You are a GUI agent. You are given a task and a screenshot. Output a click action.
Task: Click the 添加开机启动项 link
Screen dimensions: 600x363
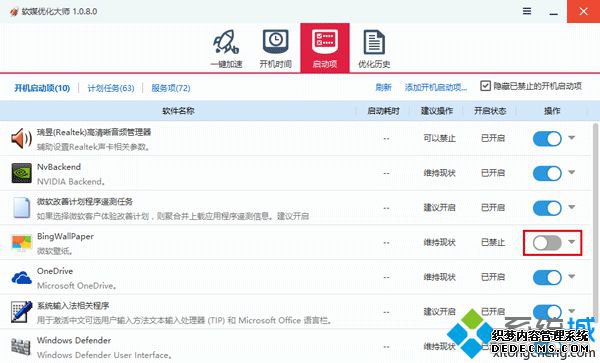coord(436,88)
